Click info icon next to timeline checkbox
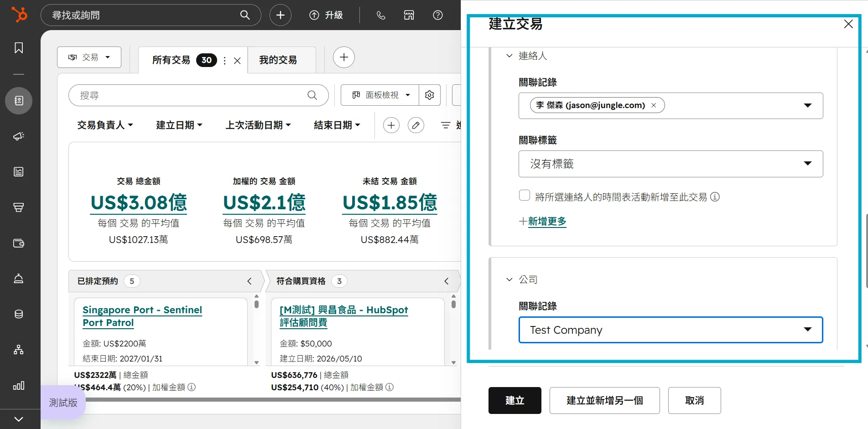 click(x=715, y=196)
